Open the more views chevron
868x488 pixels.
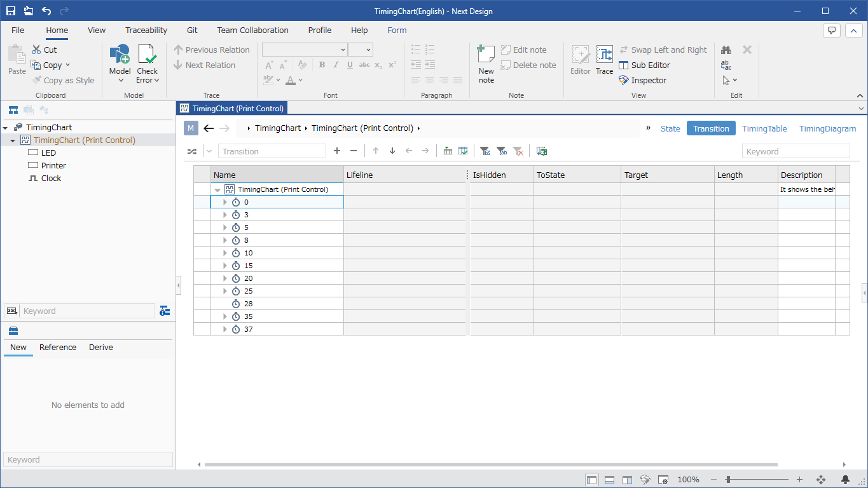(649, 128)
